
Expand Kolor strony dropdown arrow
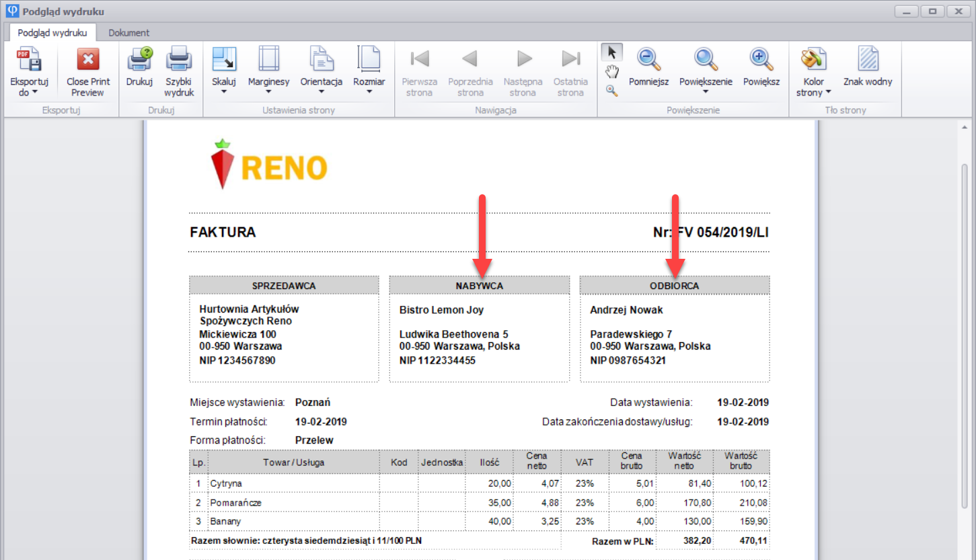[x=829, y=93]
